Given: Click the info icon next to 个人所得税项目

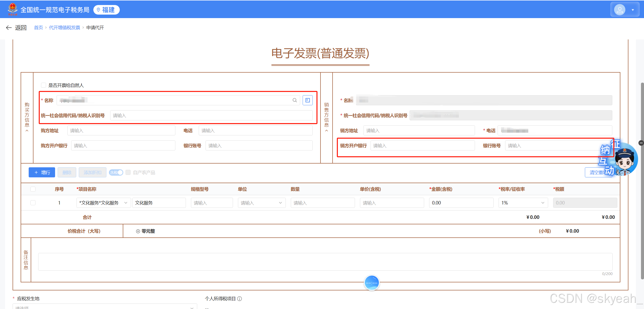Looking at the screenshot, I should [x=239, y=299].
